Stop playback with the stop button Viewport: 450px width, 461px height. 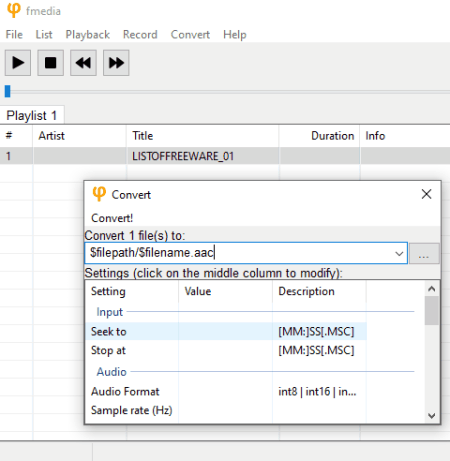pyautogui.click(x=51, y=63)
